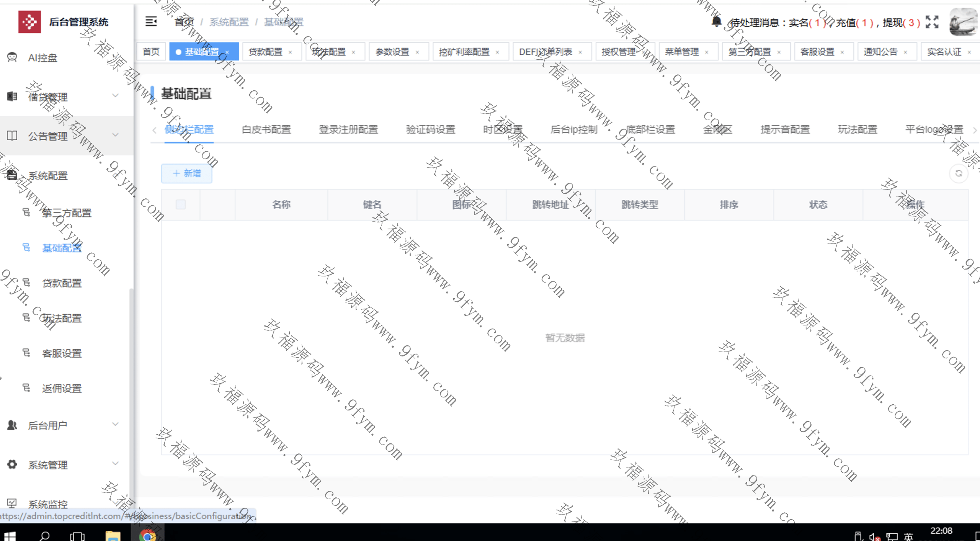Click the user avatar in the header
Viewport: 980px width, 541px height.
pyautogui.click(x=963, y=22)
